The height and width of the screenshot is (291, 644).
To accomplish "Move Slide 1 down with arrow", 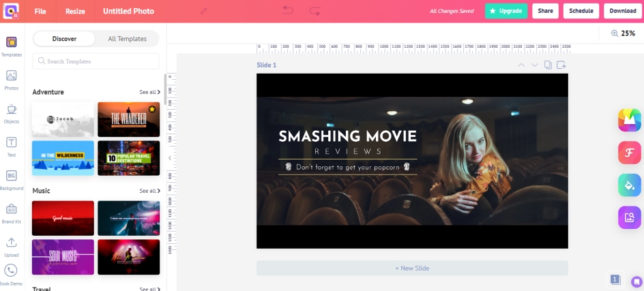I will click(x=534, y=65).
